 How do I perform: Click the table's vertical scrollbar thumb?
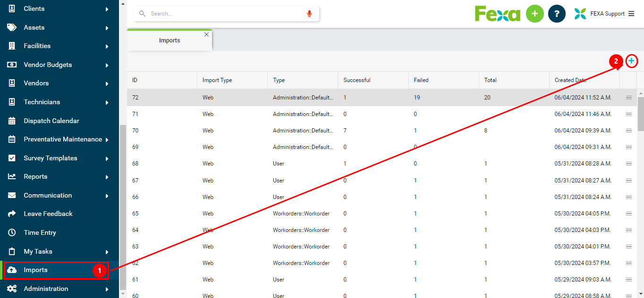640,113
